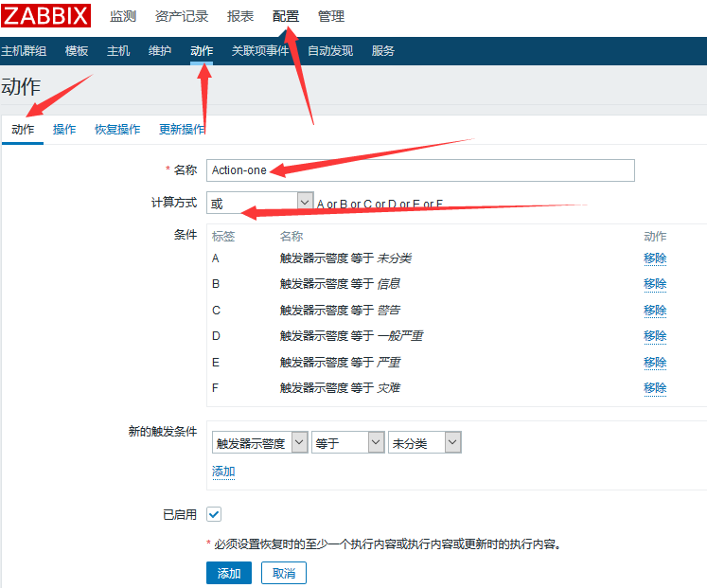Click the ZABBIX logo
The image size is (707, 588).
tap(46, 16)
